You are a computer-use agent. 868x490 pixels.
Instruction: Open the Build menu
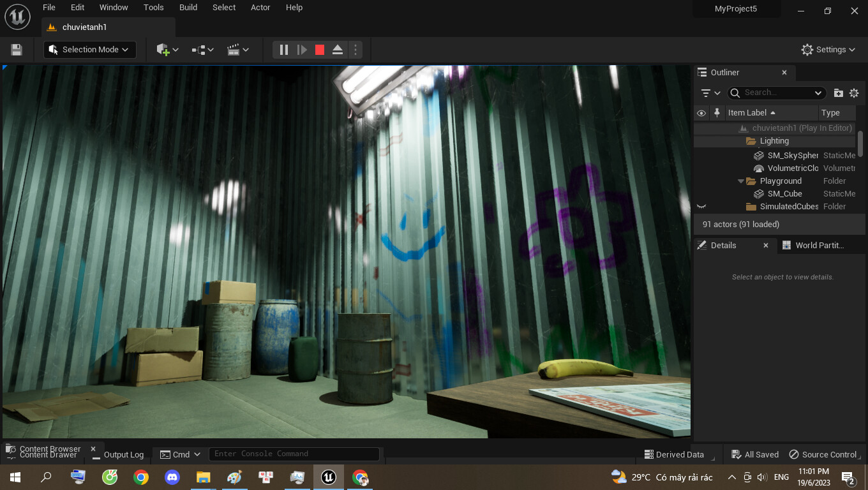[188, 8]
